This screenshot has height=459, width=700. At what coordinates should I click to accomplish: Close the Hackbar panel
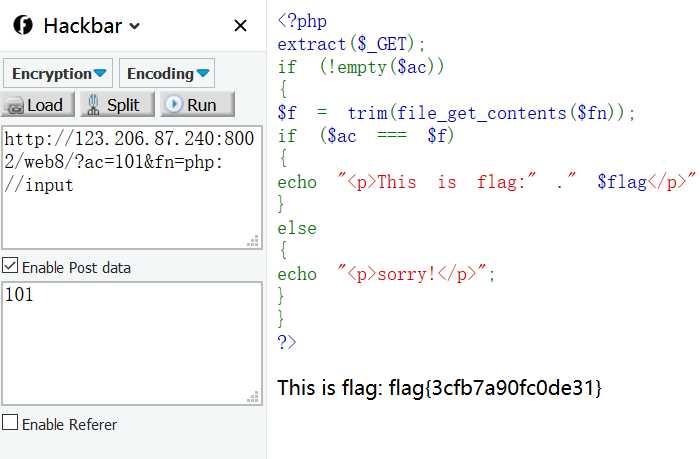click(x=240, y=26)
